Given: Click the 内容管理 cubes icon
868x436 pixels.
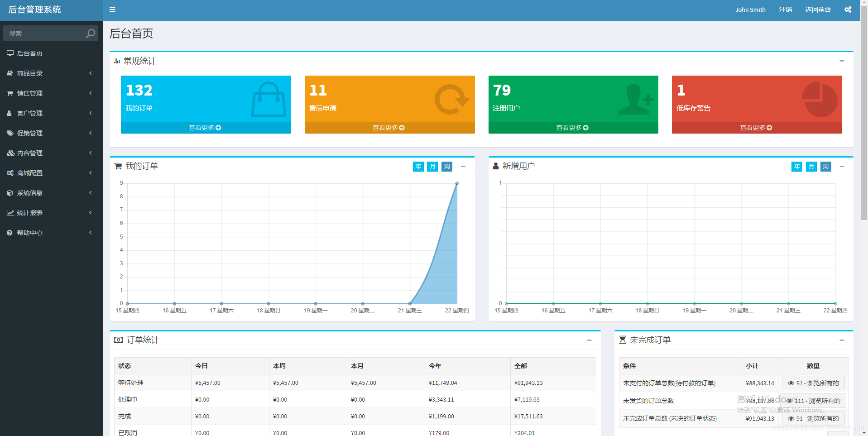Looking at the screenshot, I should tap(10, 153).
